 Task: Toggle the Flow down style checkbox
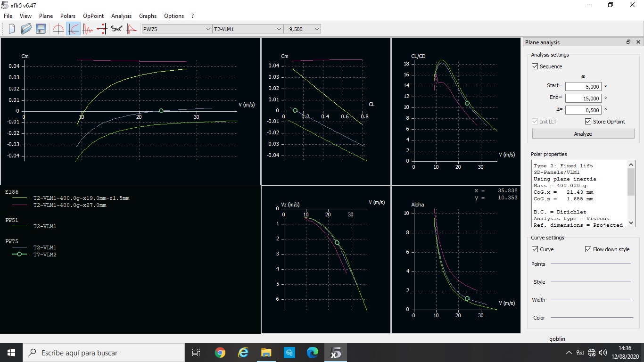coord(588,249)
